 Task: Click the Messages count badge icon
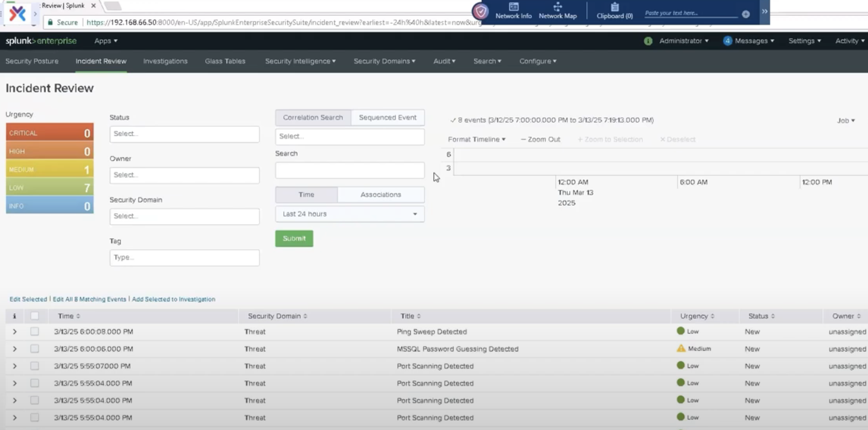click(727, 41)
